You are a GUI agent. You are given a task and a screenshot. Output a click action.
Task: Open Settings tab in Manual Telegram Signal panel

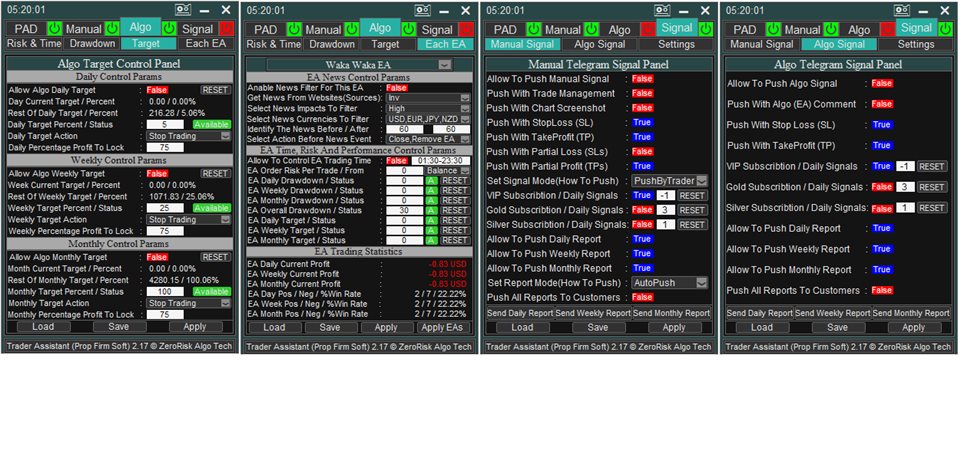(x=675, y=45)
